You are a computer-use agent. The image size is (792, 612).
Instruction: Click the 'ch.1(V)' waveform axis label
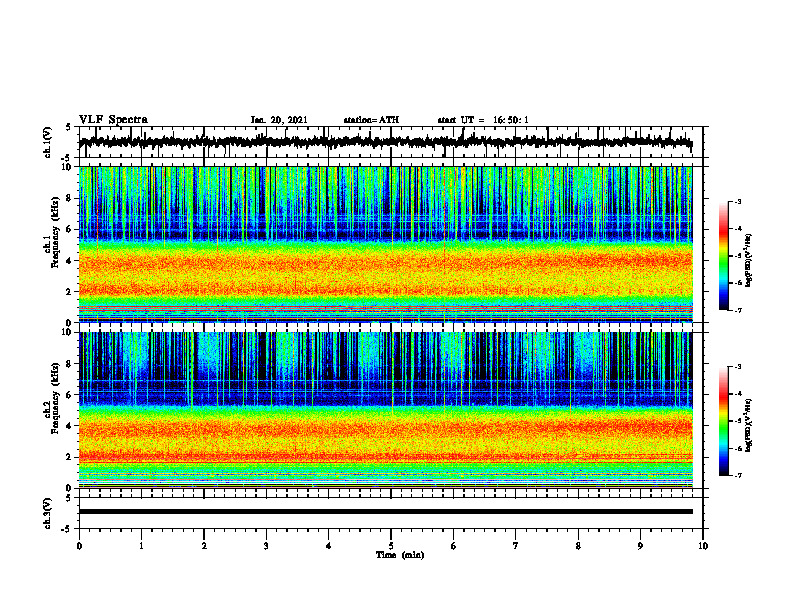(x=48, y=142)
